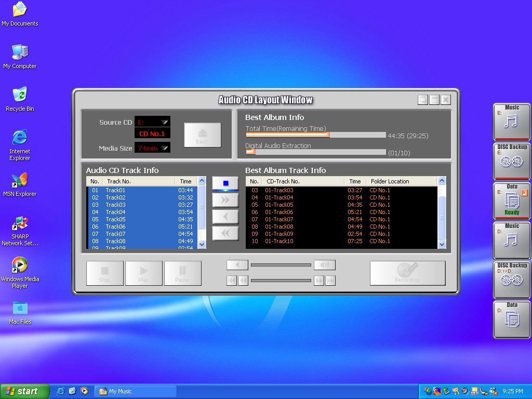Open the Music E: drive sidebar panel

[x=512, y=122]
